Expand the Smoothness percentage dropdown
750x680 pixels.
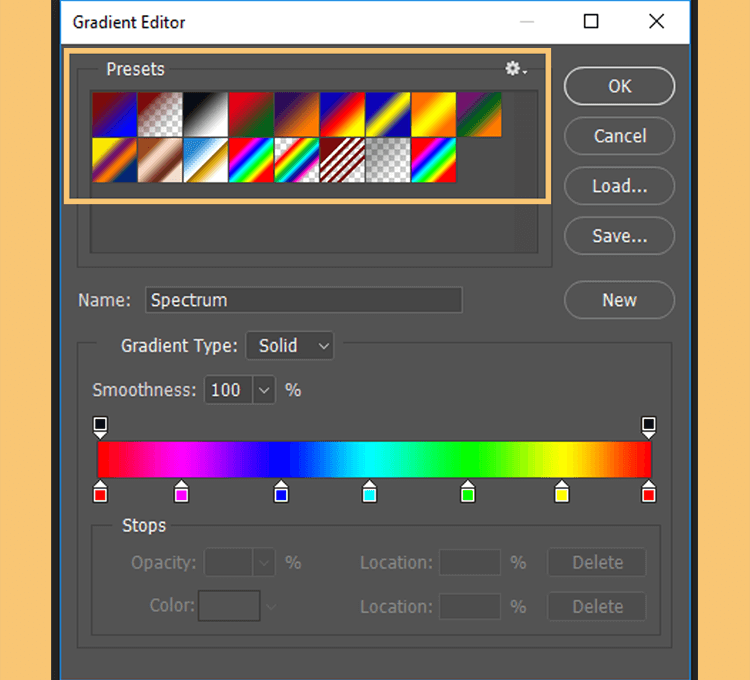pos(264,390)
